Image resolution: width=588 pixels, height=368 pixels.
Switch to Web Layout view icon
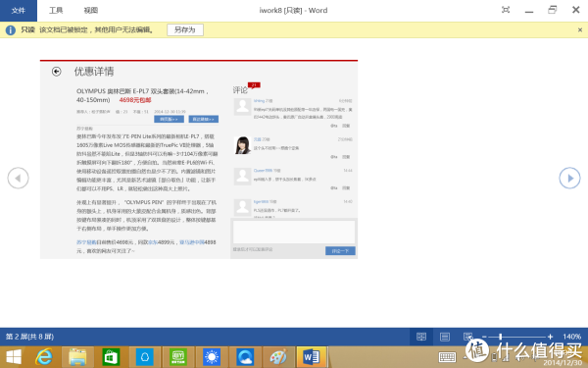pos(467,337)
